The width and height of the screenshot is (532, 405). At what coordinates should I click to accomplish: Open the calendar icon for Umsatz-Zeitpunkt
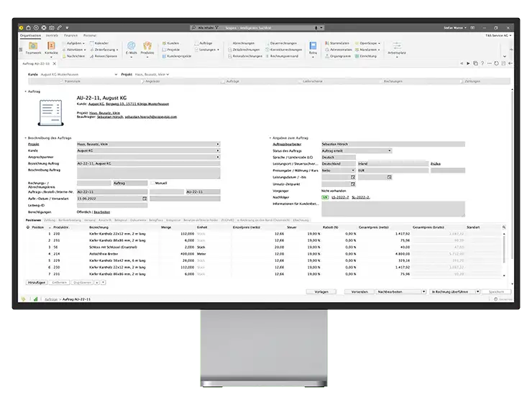tap(353, 182)
